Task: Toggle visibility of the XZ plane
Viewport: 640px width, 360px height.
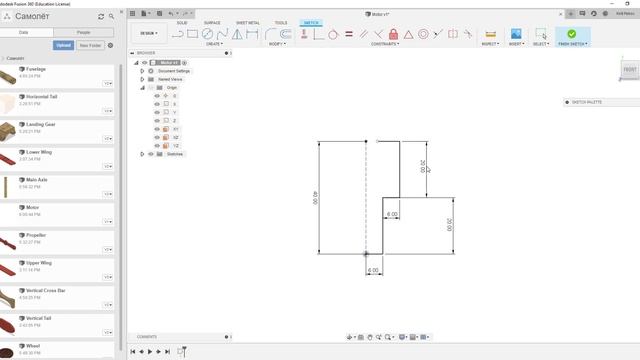Action: [157, 138]
